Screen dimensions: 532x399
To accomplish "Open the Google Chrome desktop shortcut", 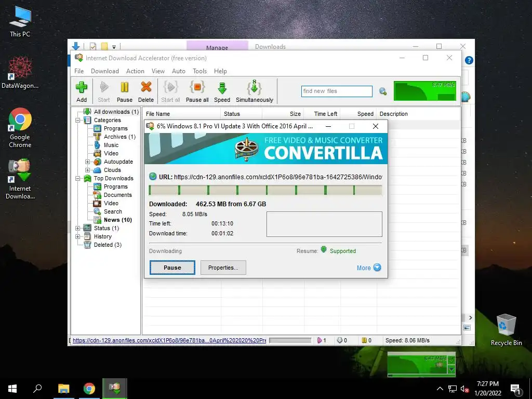I will point(20,128).
